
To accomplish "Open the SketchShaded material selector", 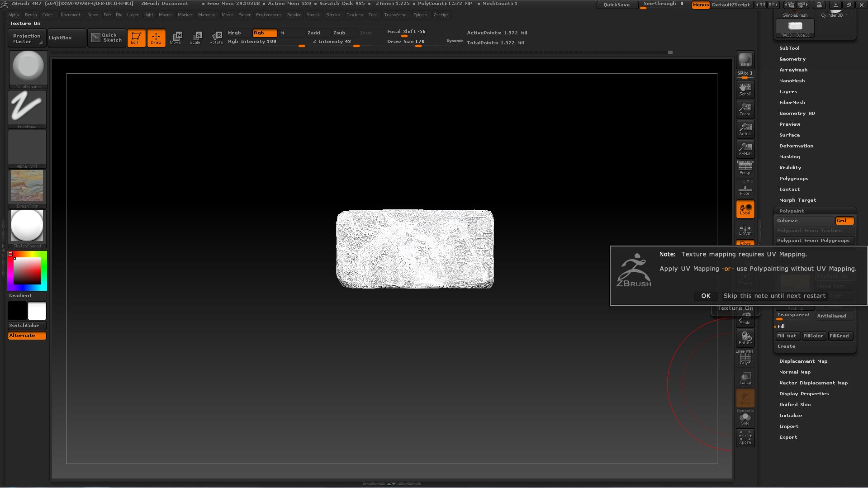I will [28, 229].
